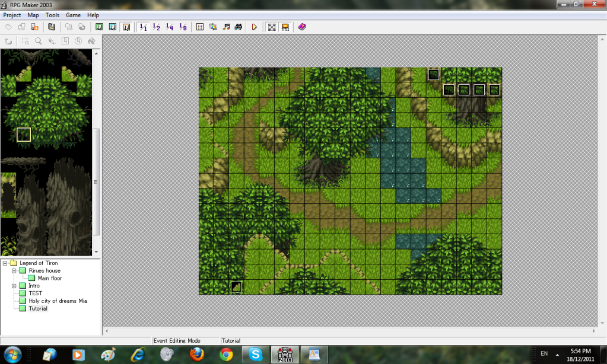Open the Tools menu

52,15
